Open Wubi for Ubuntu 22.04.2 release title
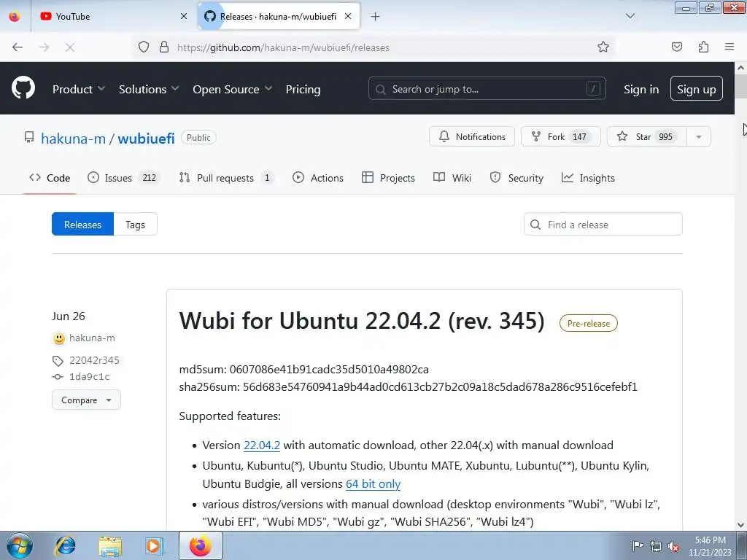Screen dimensions: 747x560 click(x=362, y=321)
